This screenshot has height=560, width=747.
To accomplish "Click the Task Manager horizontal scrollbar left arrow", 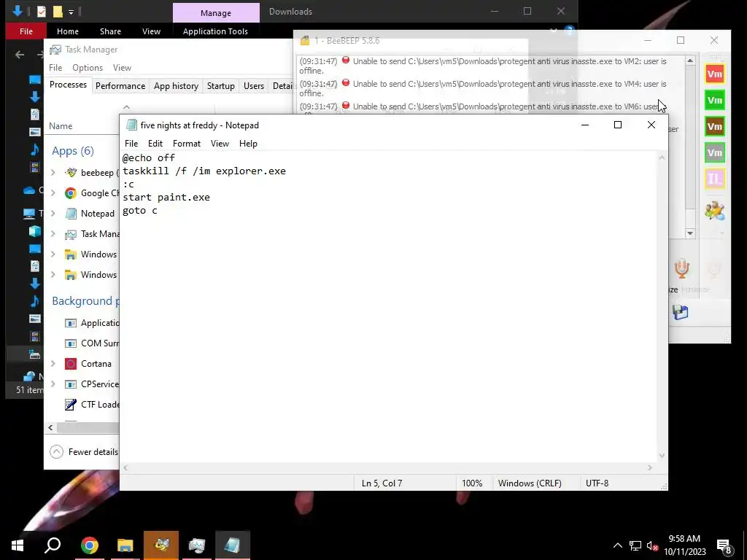I will tap(50, 427).
